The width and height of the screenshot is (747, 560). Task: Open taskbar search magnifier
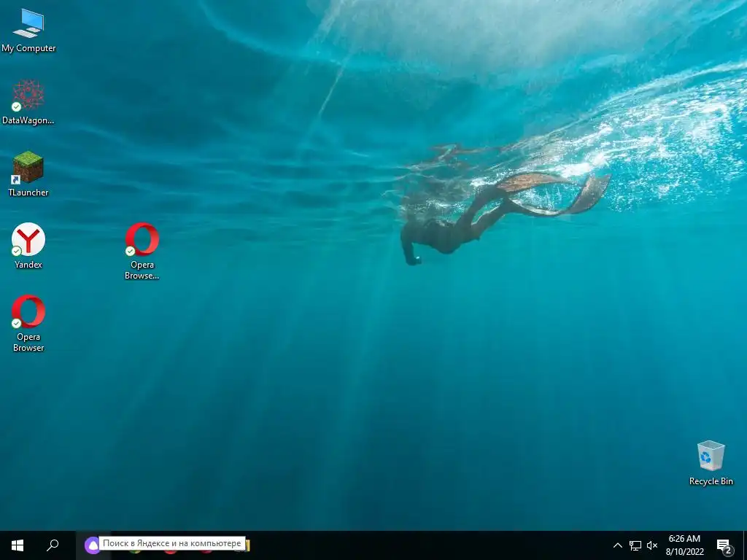pyautogui.click(x=53, y=545)
